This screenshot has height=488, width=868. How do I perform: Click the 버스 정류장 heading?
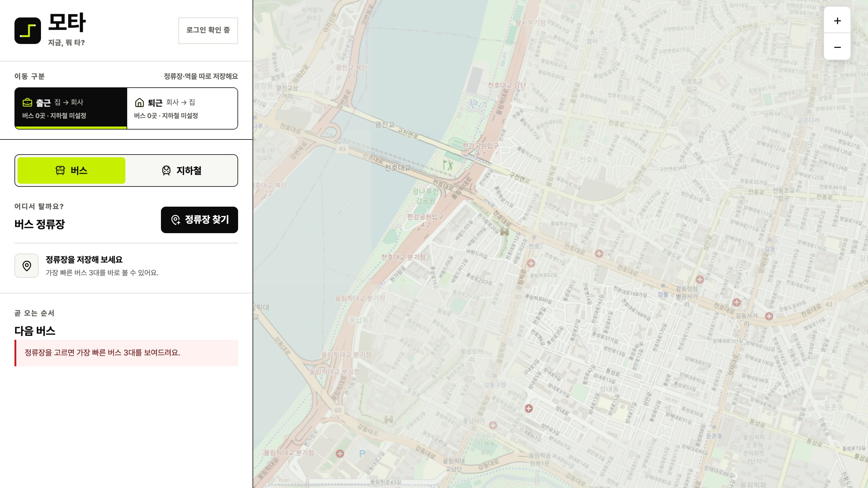click(x=39, y=224)
